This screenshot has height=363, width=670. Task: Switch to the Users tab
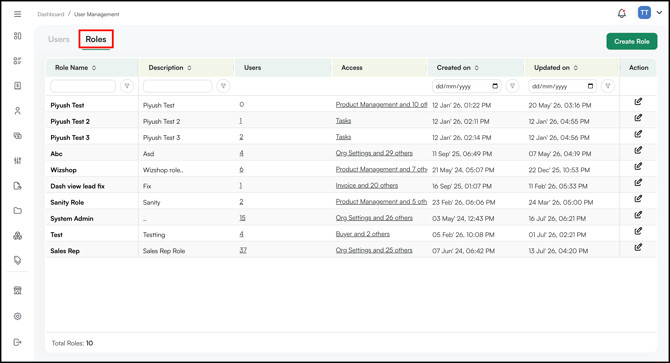pyautogui.click(x=59, y=39)
